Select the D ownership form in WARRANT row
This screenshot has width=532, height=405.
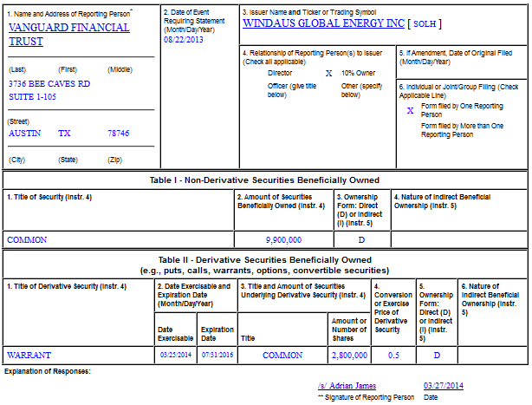(437, 355)
